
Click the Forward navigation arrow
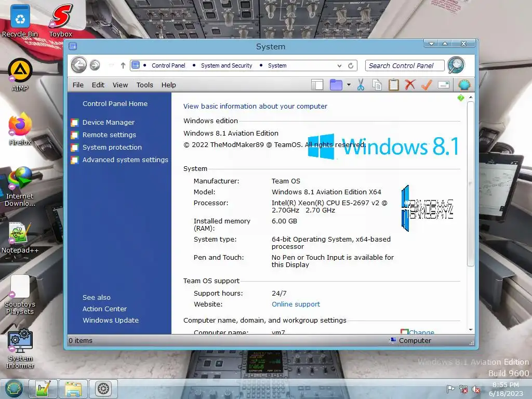[95, 65]
